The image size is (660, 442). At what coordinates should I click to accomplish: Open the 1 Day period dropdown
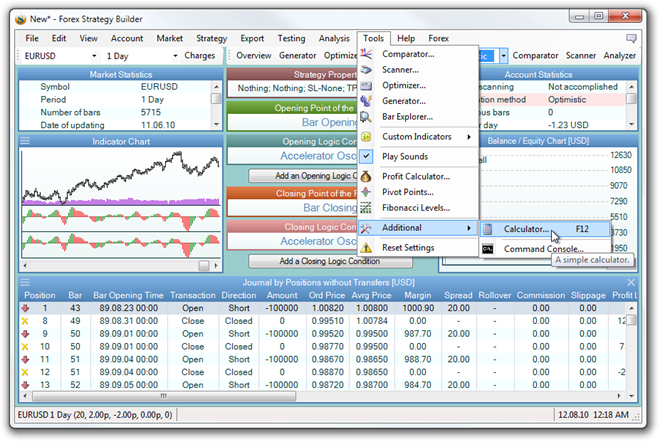[x=175, y=56]
